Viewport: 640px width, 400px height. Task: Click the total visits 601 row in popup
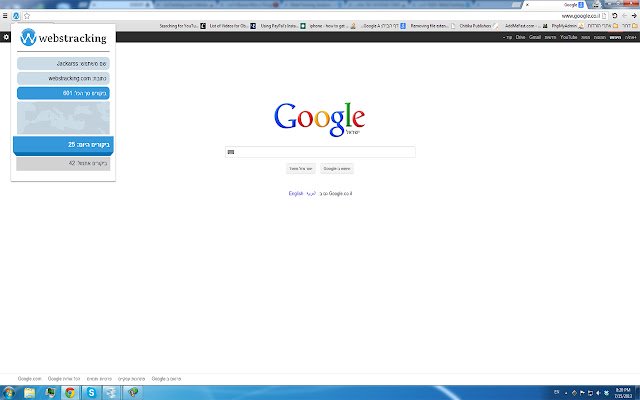(63, 93)
